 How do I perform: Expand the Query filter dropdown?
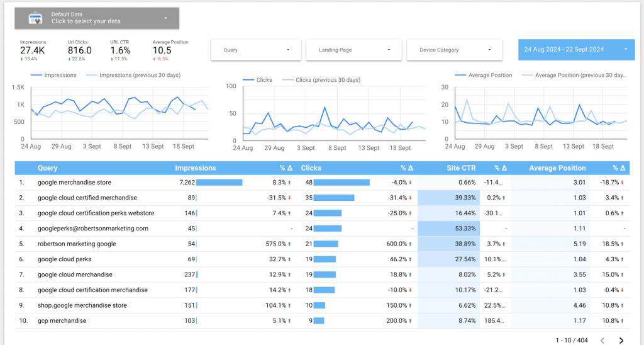[x=256, y=50]
